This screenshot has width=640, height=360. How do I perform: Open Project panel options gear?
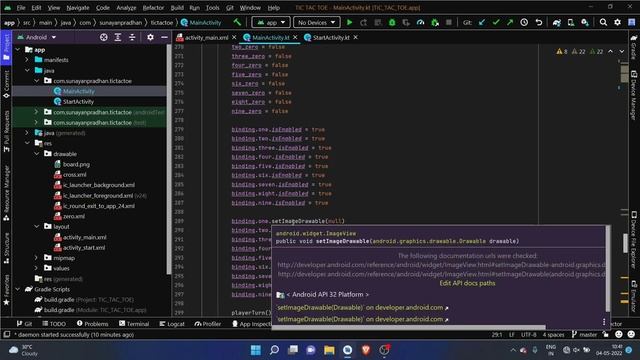point(150,37)
